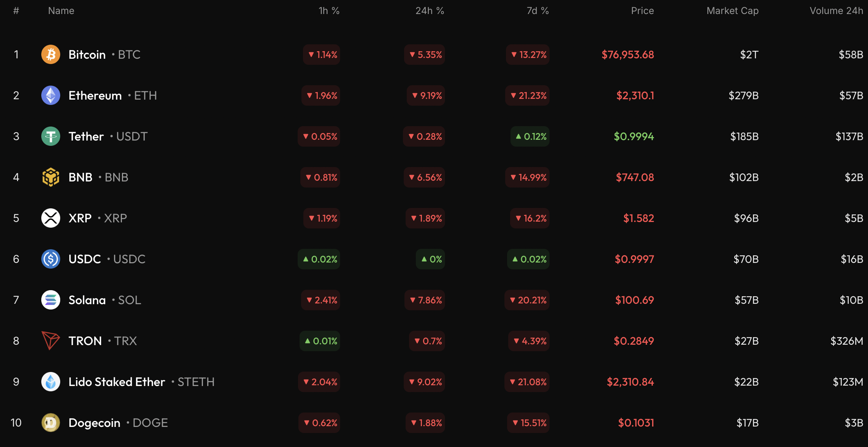Image resolution: width=868 pixels, height=447 pixels.
Task: Sort table by Volume 24h header
Action: tap(836, 11)
